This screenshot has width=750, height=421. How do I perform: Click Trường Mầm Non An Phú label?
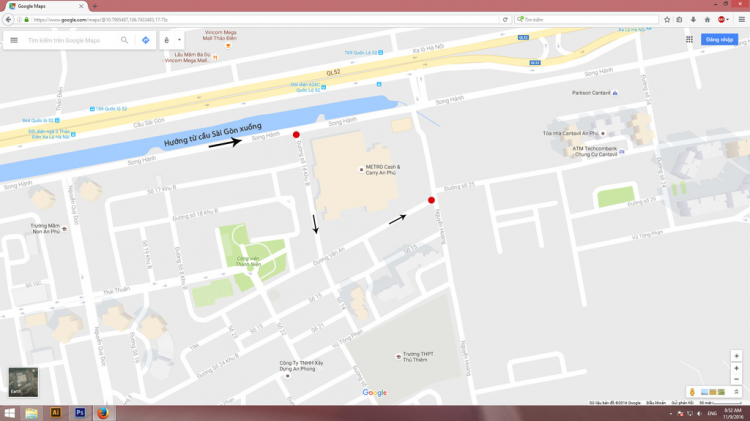click(45, 228)
